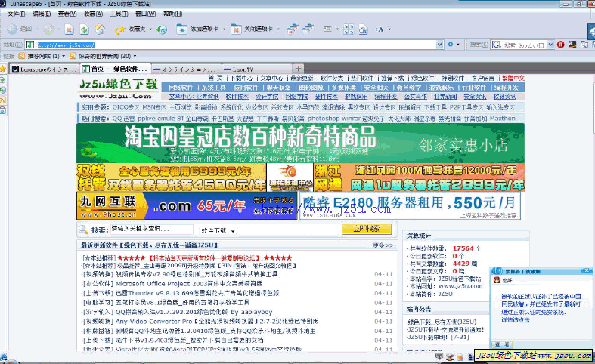Click the Forward navigation arrow icon
The image size is (595, 364).
pos(48,29)
